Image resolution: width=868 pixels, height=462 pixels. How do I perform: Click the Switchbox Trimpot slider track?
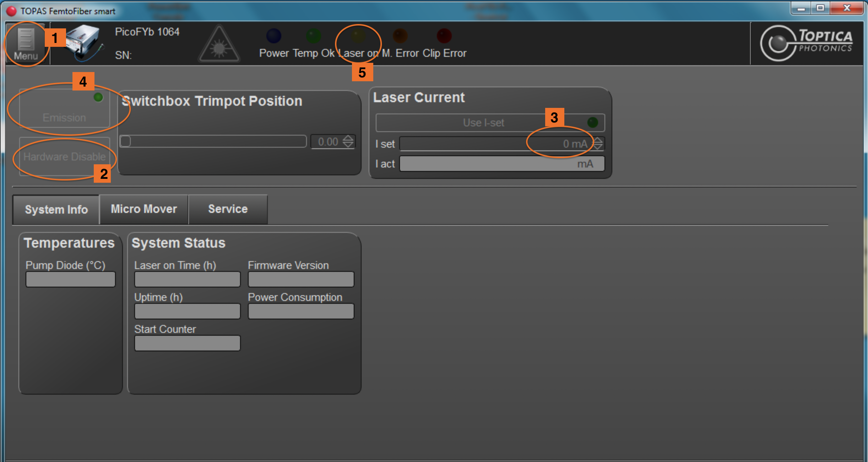pyautogui.click(x=213, y=141)
